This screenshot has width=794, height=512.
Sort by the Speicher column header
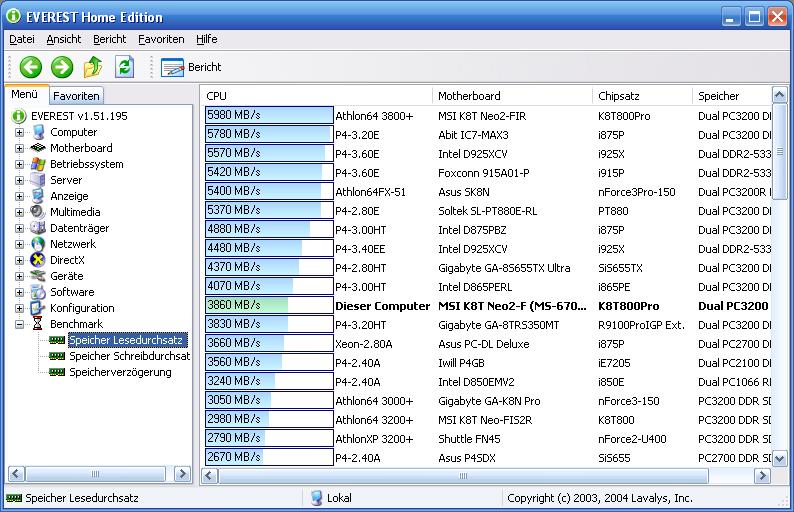[732, 96]
